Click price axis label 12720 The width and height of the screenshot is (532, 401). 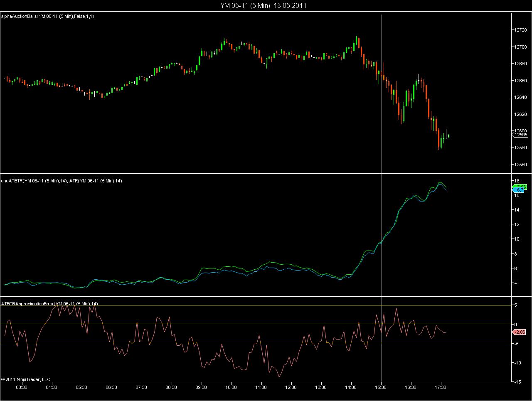coord(521,30)
